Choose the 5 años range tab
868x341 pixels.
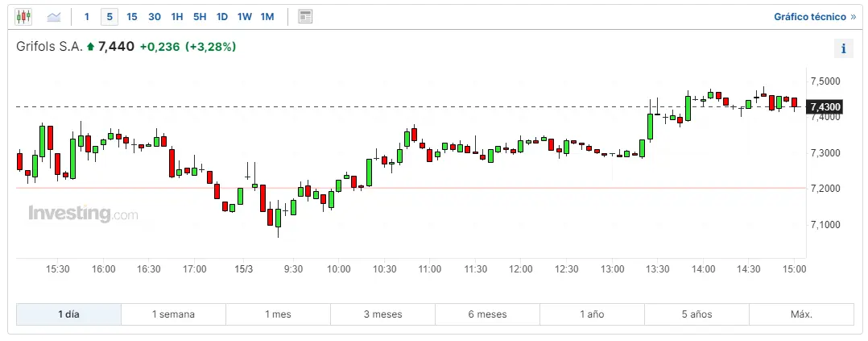[x=697, y=314]
